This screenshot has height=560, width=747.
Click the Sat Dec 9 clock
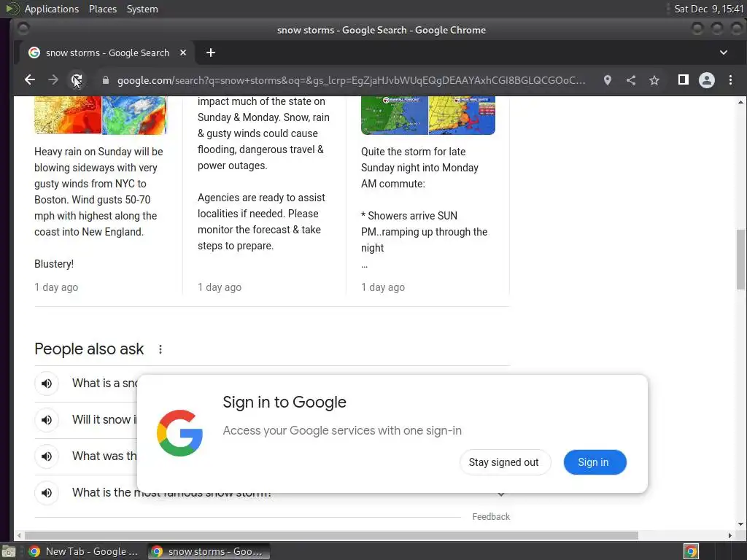click(x=708, y=9)
